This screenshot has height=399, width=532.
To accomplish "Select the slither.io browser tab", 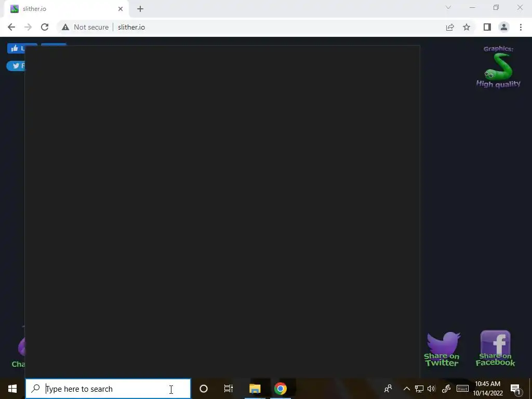I will pyautogui.click(x=66, y=9).
